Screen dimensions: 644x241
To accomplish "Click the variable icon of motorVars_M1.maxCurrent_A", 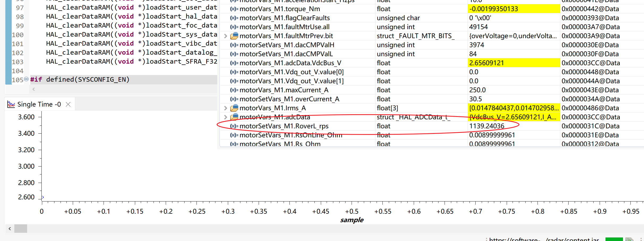I will point(234,90).
